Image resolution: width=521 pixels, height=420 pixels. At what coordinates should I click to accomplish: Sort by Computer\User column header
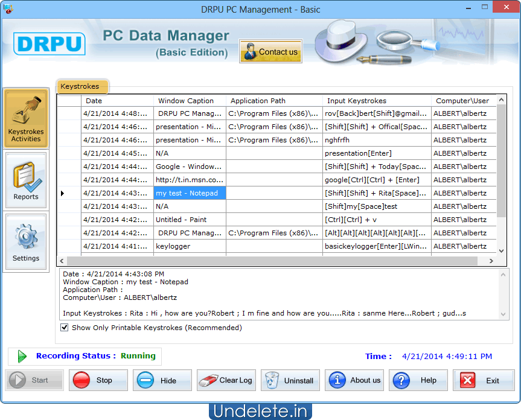point(464,101)
